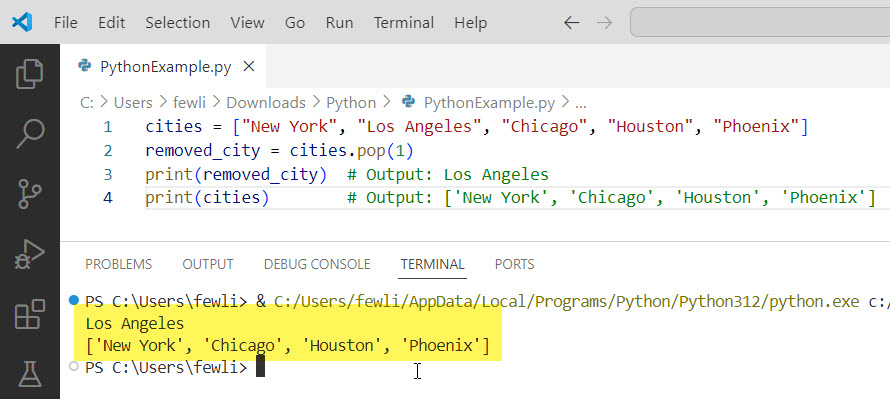Select the TERMINAL panel tab

(433, 264)
